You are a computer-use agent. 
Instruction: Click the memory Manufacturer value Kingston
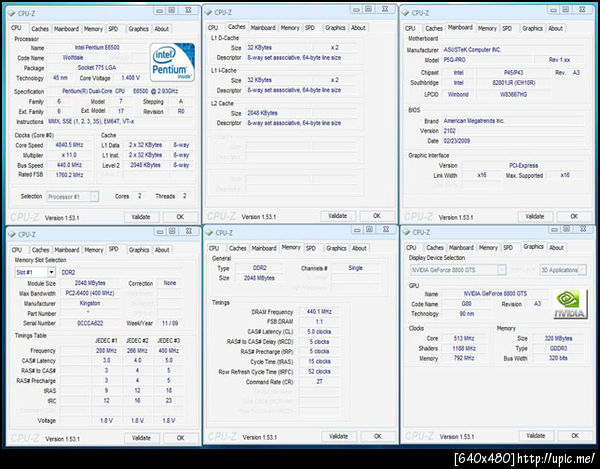click(90, 303)
